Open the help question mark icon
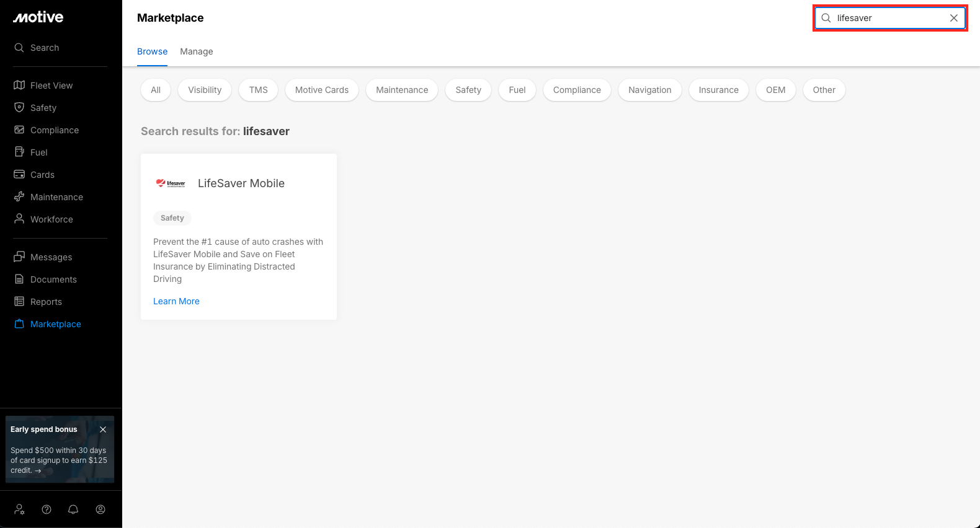The image size is (980, 528). [x=47, y=509]
